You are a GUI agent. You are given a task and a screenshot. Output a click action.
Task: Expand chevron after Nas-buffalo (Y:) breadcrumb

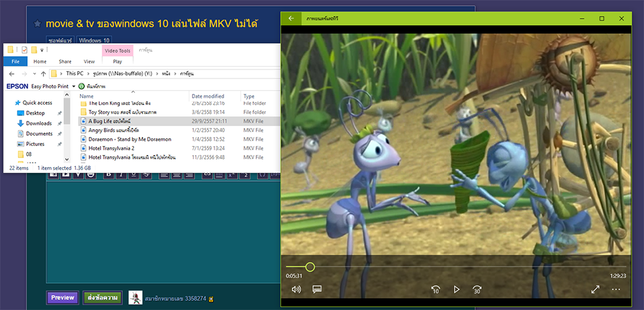pyautogui.click(x=156, y=74)
